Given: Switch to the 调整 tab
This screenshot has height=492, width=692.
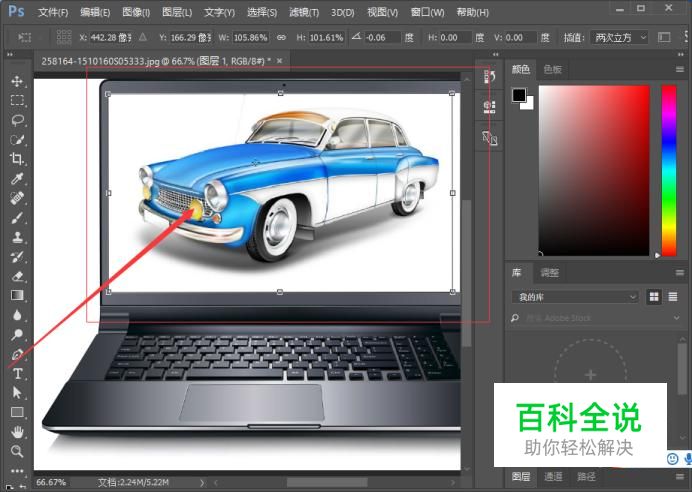Looking at the screenshot, I should 549,273.
